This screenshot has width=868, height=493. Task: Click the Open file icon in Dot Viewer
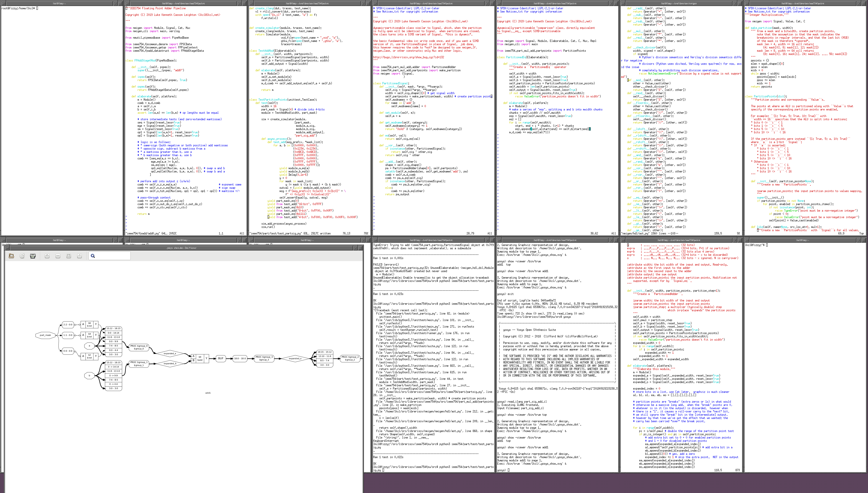12,256
